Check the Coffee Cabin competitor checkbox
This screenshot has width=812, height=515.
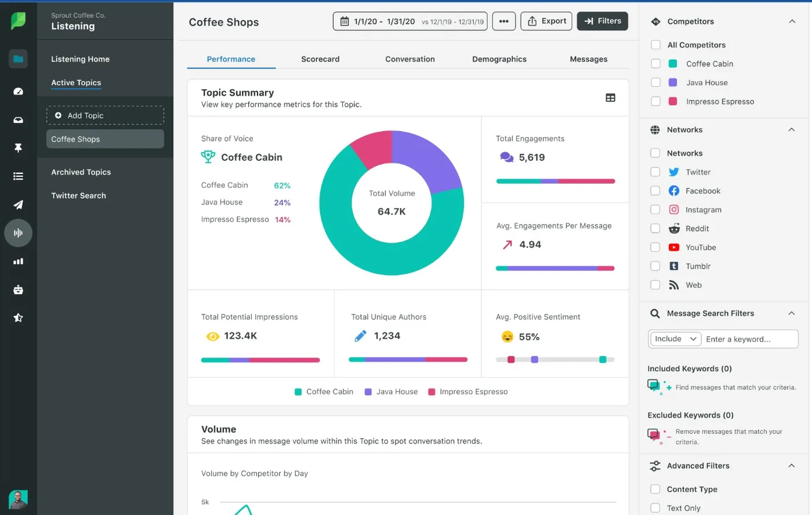coord(655,64)
